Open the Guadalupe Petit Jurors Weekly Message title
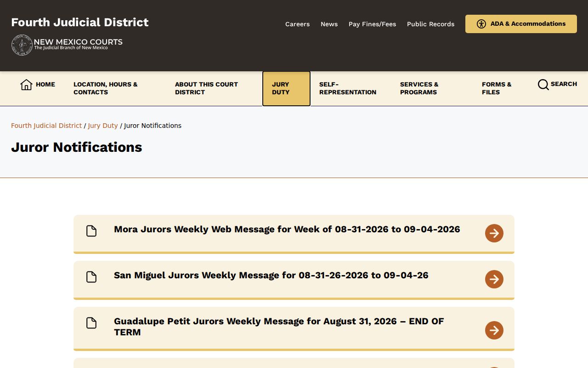Image resolution: width=588 pixels, height=368 pixels. pos(279,327)
